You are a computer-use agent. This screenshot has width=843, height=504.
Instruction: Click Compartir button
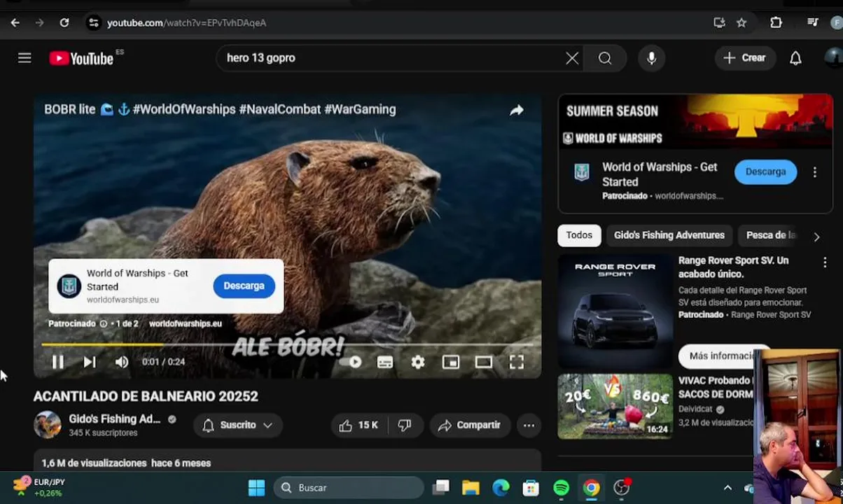469,425
